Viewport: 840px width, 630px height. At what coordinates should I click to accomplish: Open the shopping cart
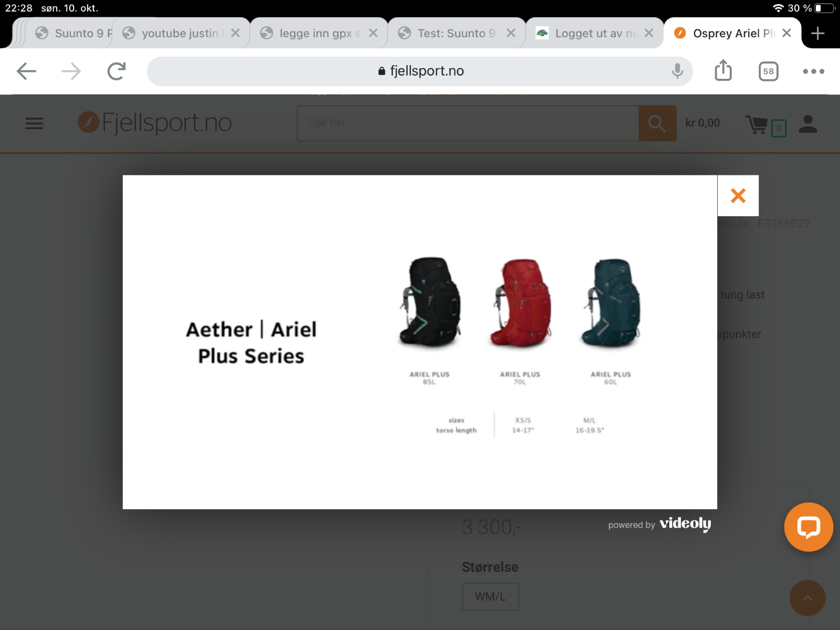(758, 125)
